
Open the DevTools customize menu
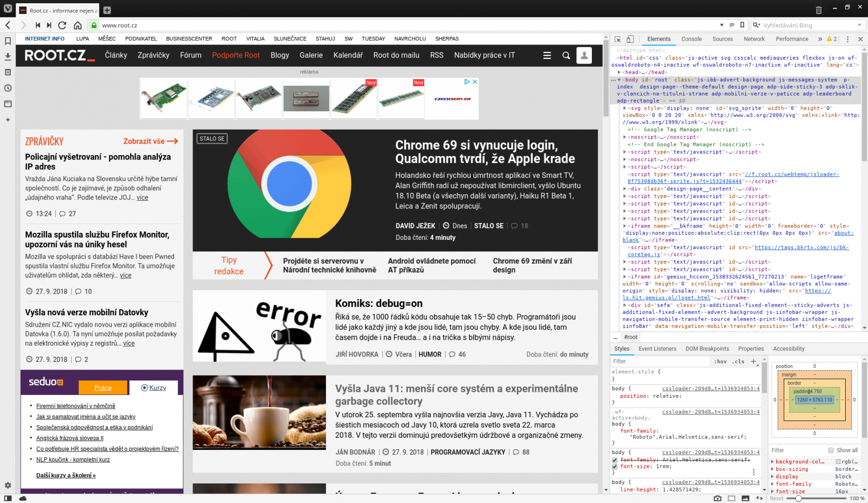[847, 39]
